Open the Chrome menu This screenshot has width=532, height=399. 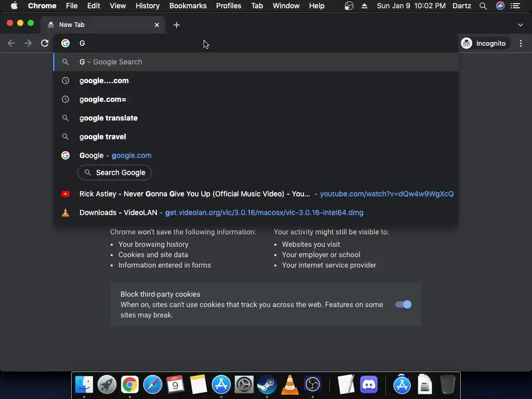(x=42, y=6)
